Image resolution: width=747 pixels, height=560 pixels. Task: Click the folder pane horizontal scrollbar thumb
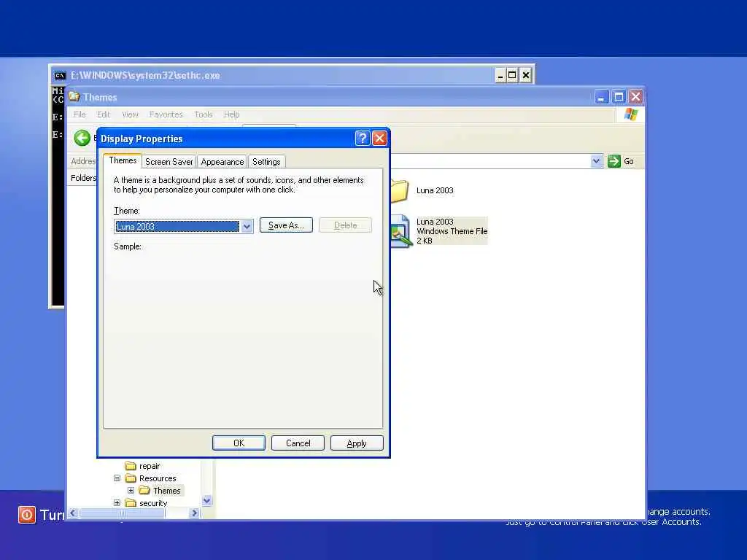[x=122, y=513]
